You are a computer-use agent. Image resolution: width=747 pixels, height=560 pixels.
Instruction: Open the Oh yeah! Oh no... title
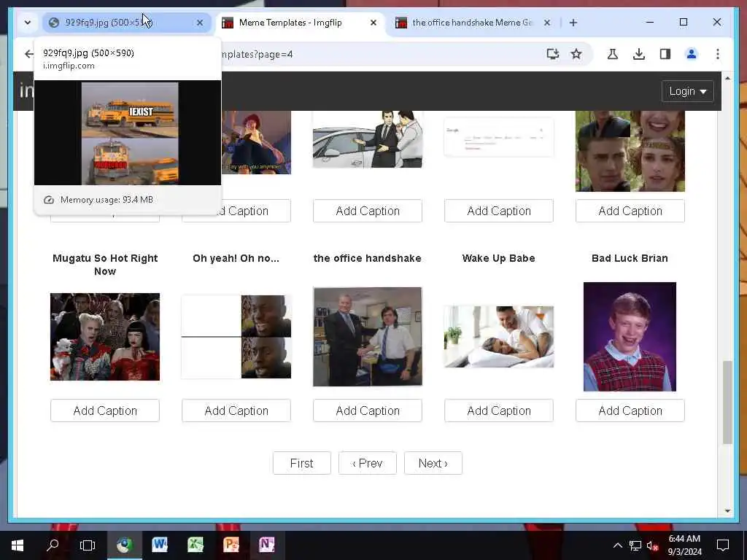click(236, 258)
